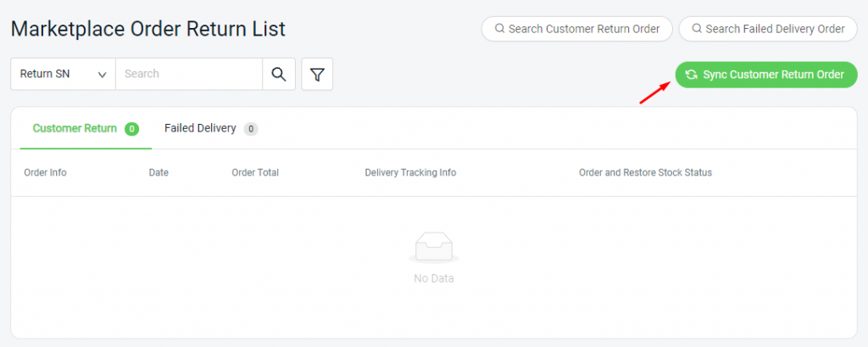Click Order and Restore Stock Status header
Screen dimensions: 868x347
click(645, 172)
